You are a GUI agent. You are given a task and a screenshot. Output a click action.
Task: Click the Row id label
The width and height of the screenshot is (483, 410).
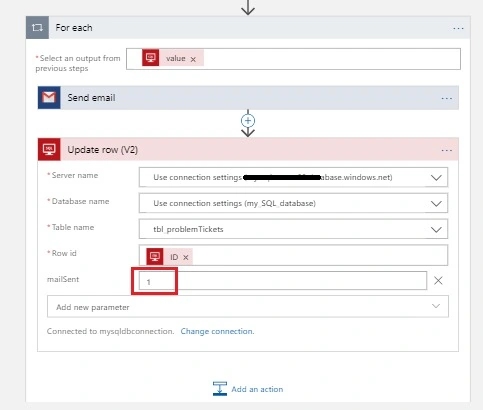tap(64, 253)
